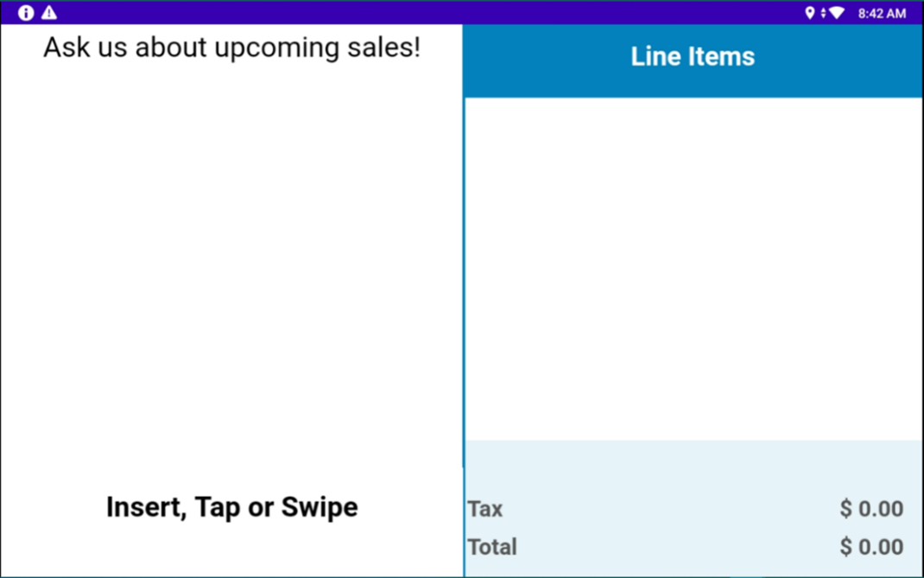Tap the blue Line Items header bar
The height and width of the screenshot is (578, 924).
tap(693, 60)
